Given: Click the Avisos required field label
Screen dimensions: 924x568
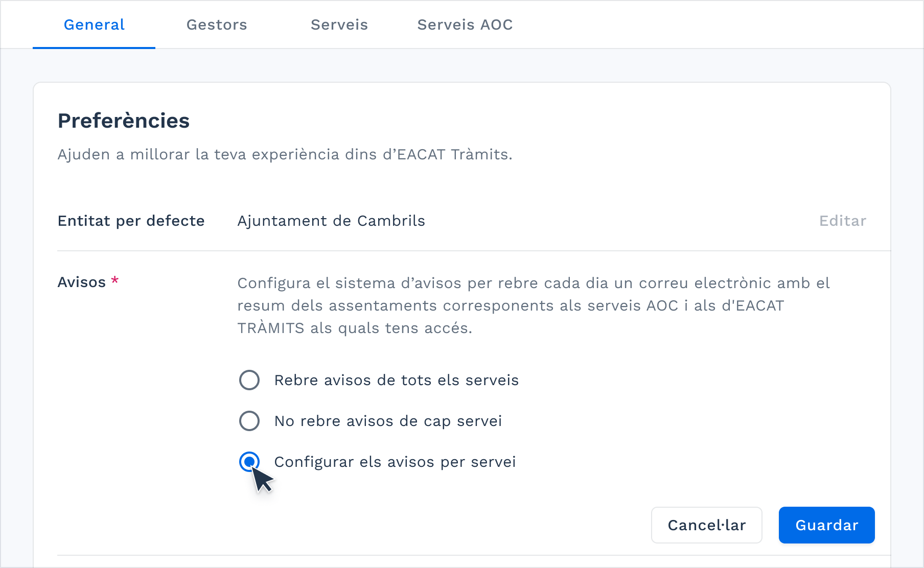Looking at the screenshot, I should [x=82, y=281].
